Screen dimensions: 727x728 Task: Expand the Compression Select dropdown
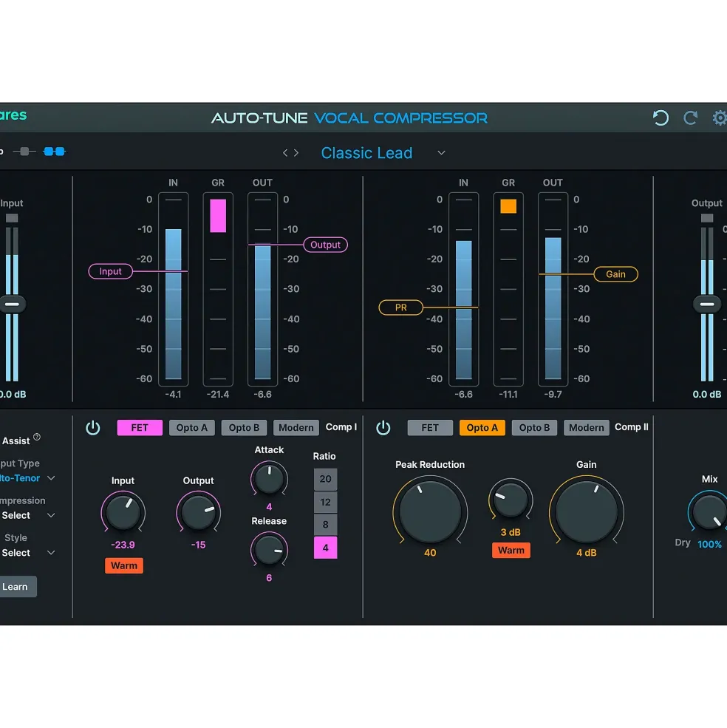tap(52, 515)
